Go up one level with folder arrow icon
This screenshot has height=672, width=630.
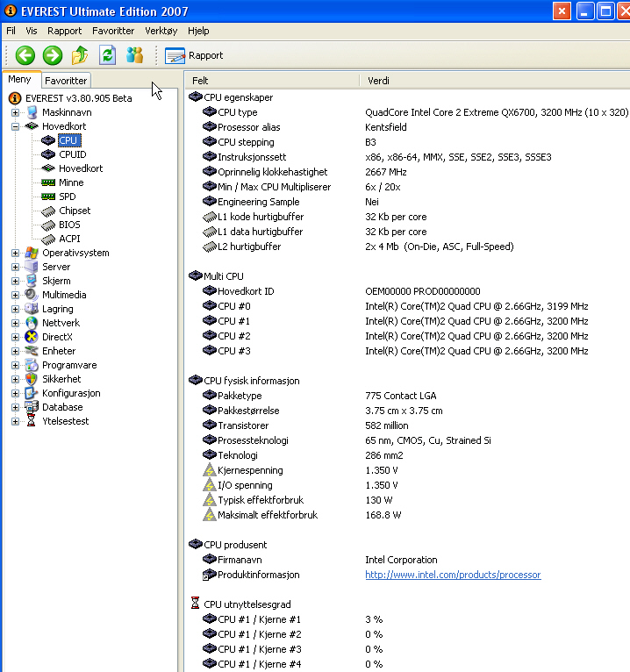80,55
